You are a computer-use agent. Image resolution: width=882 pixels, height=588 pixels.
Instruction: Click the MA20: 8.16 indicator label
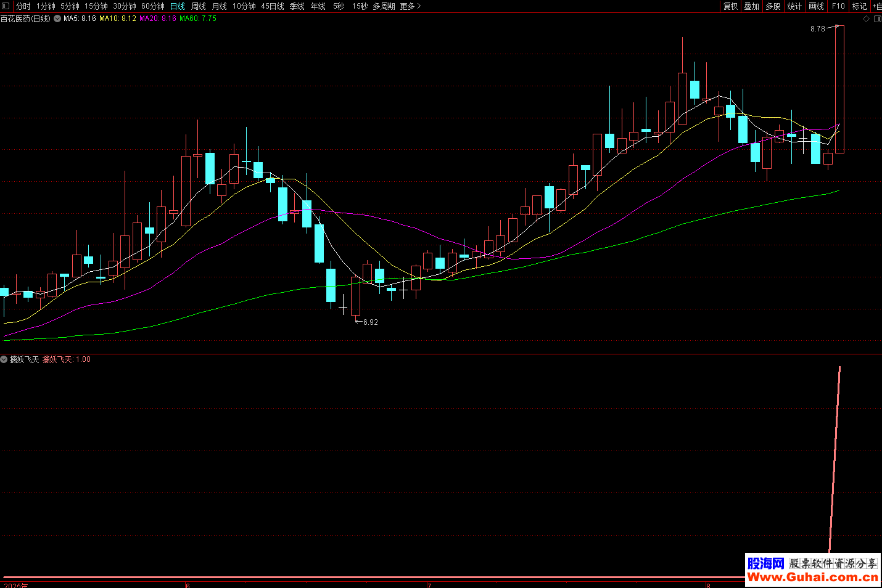click(158, 18)
